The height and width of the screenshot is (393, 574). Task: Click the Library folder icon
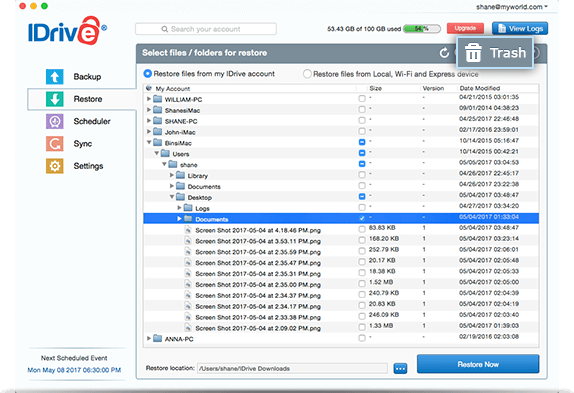(x=180, y=175)
